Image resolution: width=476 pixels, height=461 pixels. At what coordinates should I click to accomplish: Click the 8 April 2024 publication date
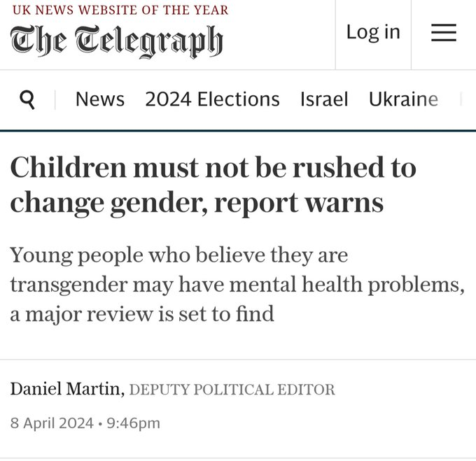coord(52,423)
